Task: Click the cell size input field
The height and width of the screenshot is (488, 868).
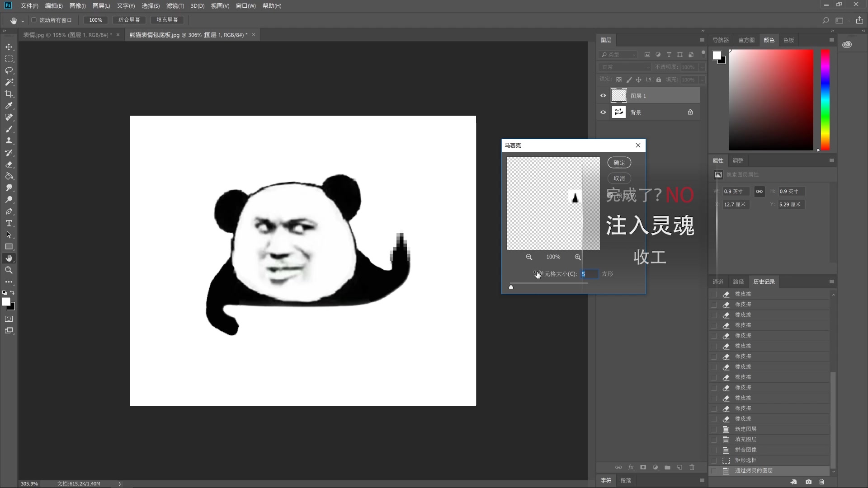Action: point(590,274)
